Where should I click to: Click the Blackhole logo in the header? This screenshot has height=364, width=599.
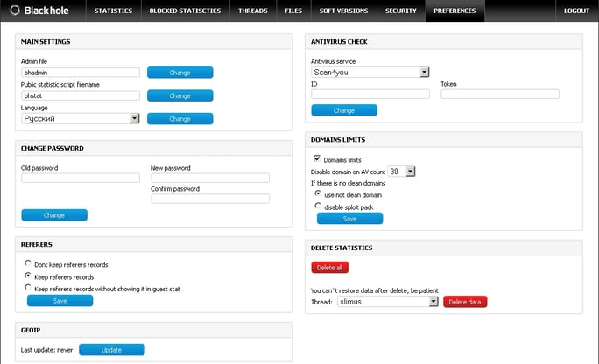tap(39, 10)
